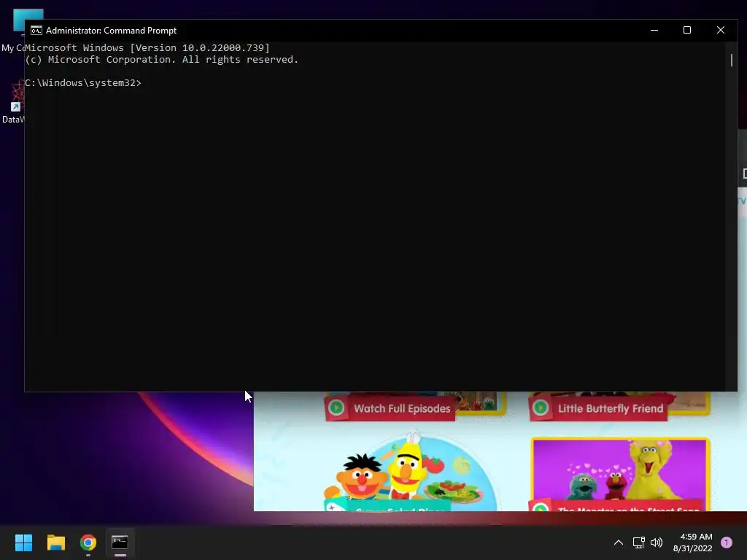
Task: Show hidden system tray icons
Action: tap(619, 542)
